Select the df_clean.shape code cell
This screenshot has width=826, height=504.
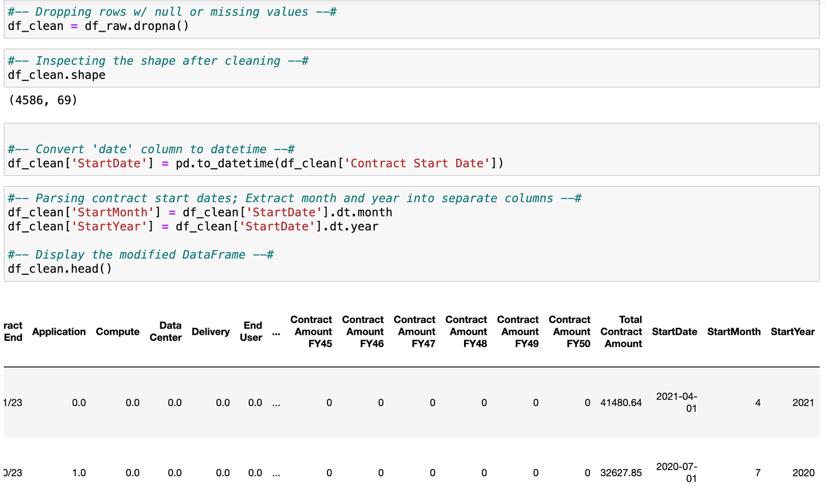pyautogui.click(x=411, y=68)
